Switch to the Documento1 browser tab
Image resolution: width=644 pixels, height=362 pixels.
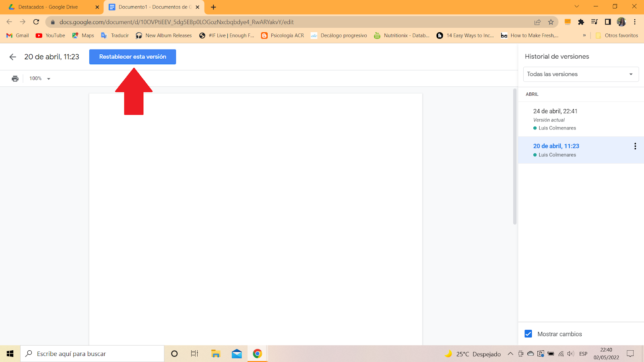click(x=155, y=7)
